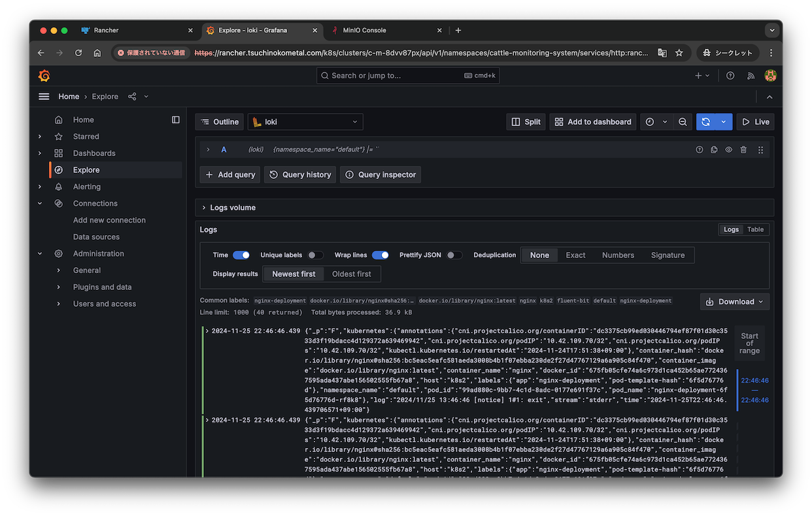Click the Search or jump to field
Image resolution: width=812 pixels, height=516 pixels.
pos(409,76)
